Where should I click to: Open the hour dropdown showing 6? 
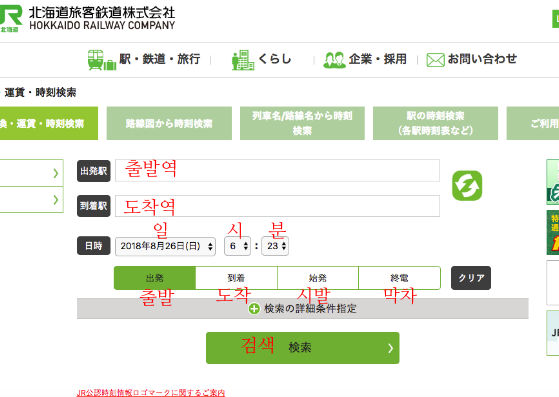[x=237, y=246]
